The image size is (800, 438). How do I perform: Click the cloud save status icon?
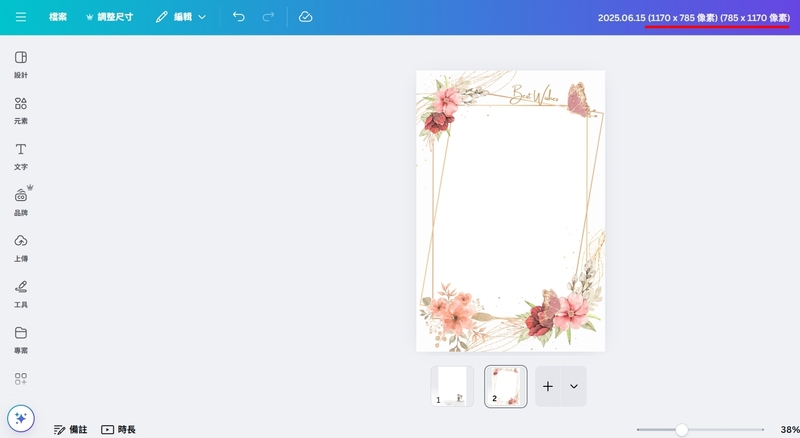(x=305, y=17)
